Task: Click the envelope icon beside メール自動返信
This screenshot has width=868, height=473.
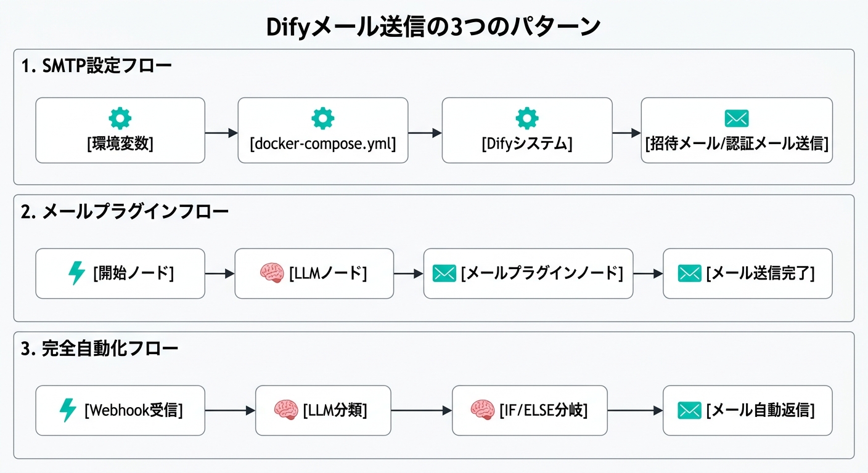Action: point(689,410)
